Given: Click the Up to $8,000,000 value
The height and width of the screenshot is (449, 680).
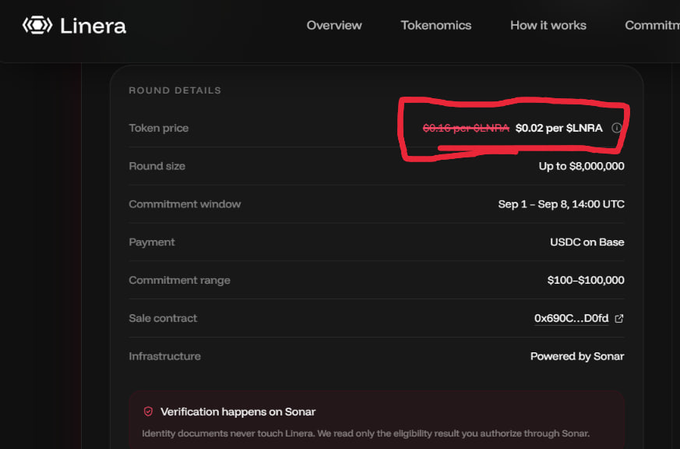Looking at the screenshot, I should pos(582,166).
